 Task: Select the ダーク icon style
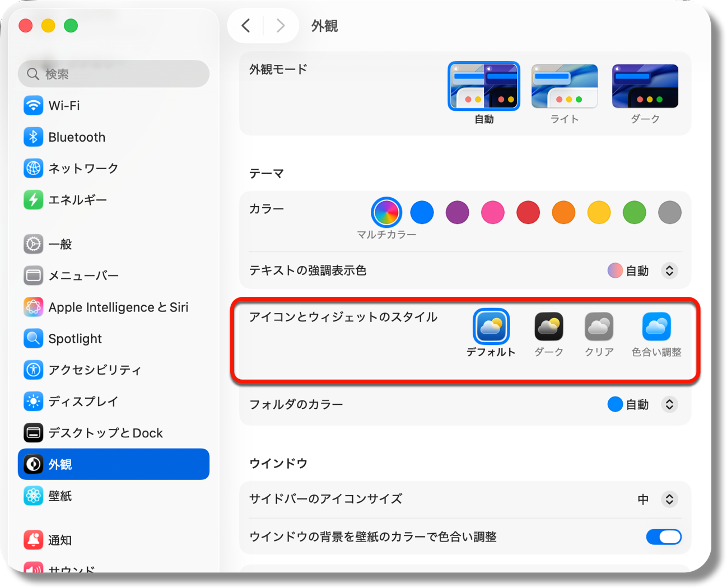coord(548,326)
